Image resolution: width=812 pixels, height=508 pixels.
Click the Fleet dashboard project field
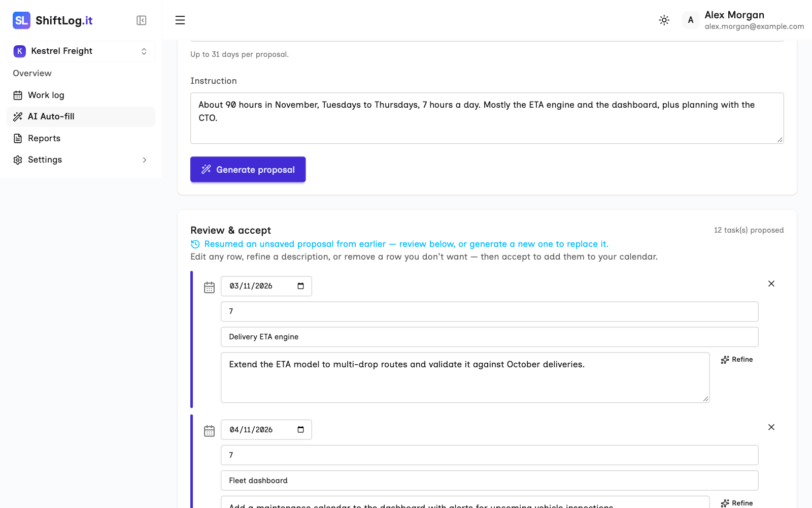pos(489,481)
